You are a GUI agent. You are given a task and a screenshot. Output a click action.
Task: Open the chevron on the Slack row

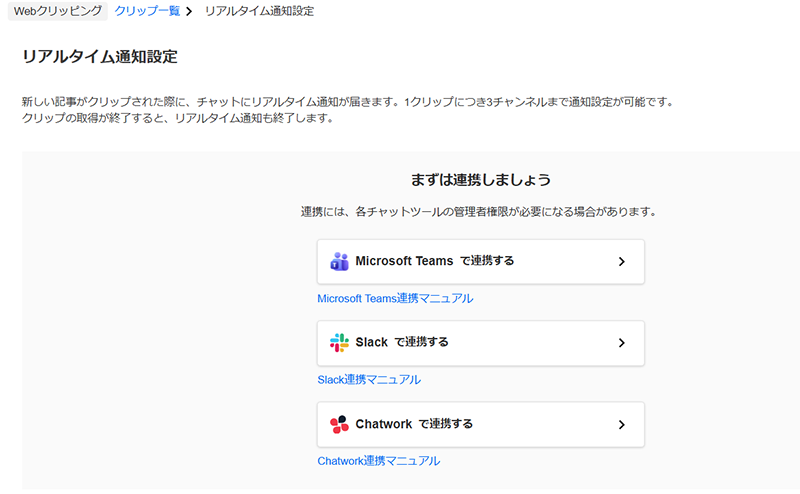tap(621, 343)
